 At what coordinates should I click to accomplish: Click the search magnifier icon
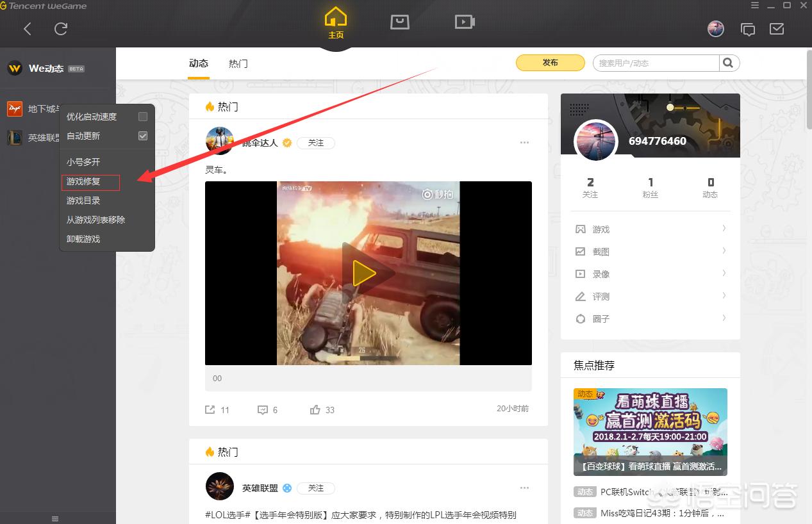[x=729, y=63]
